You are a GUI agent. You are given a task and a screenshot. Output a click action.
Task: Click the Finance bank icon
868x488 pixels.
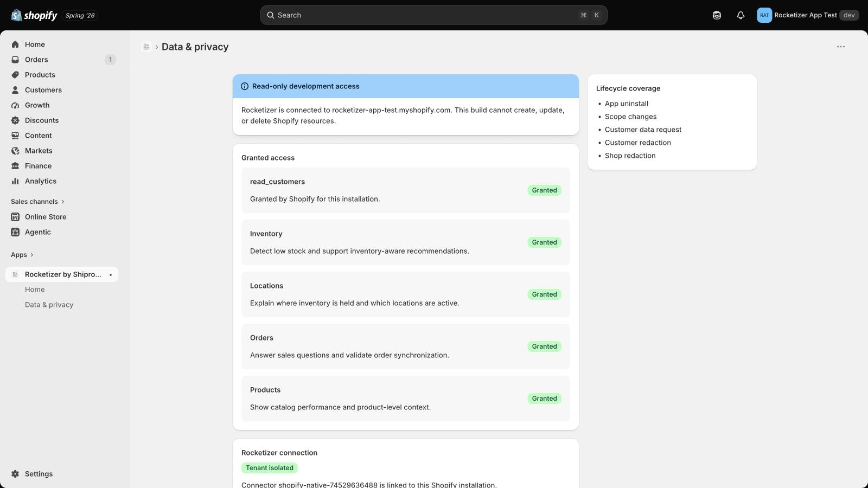click(15, 166)
